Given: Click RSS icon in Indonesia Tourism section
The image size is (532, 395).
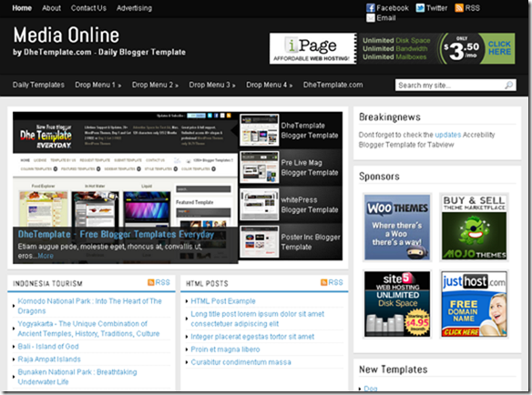Looking at the screenshot, I should coord(151,282).
